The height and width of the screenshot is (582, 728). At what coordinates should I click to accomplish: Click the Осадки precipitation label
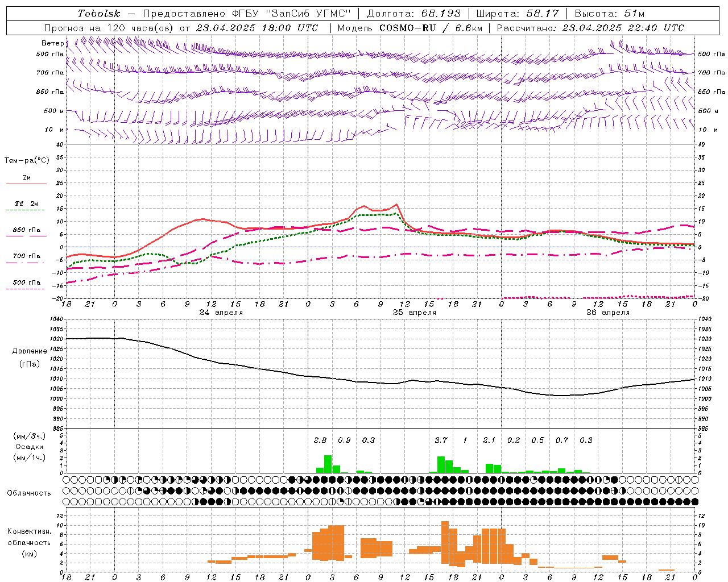point(30,447)
